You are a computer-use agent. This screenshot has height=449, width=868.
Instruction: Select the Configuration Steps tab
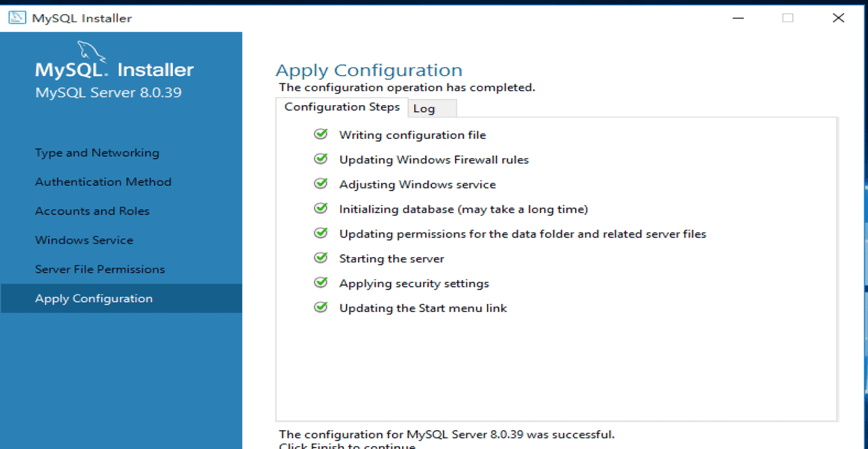[x=342, y=107]
